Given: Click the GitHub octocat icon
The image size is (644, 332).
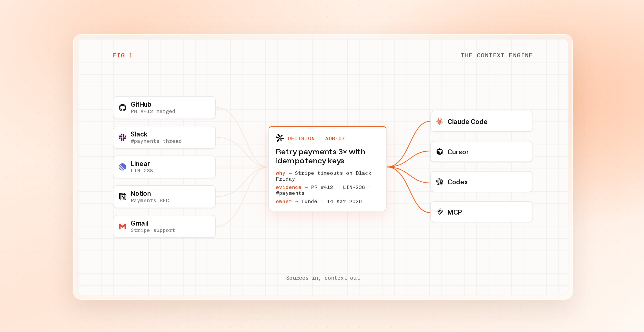Looking at the screenshot, I should coord(122,108).
